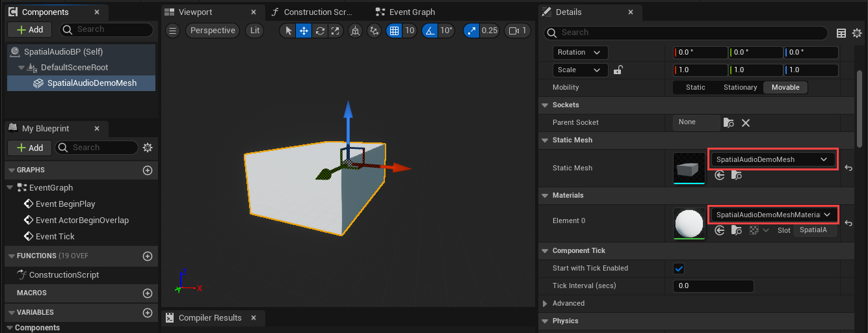Activate the scale transform tool in viewport toolbar
Viewport: 868px width, 333px height.
335,31
